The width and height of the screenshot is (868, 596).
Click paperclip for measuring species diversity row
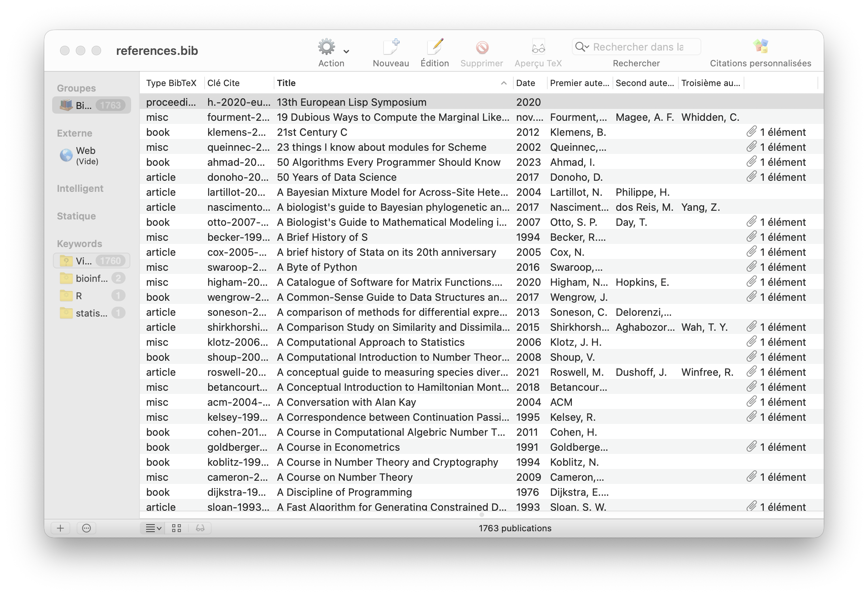pyautogui.click(x=752, y=372)
